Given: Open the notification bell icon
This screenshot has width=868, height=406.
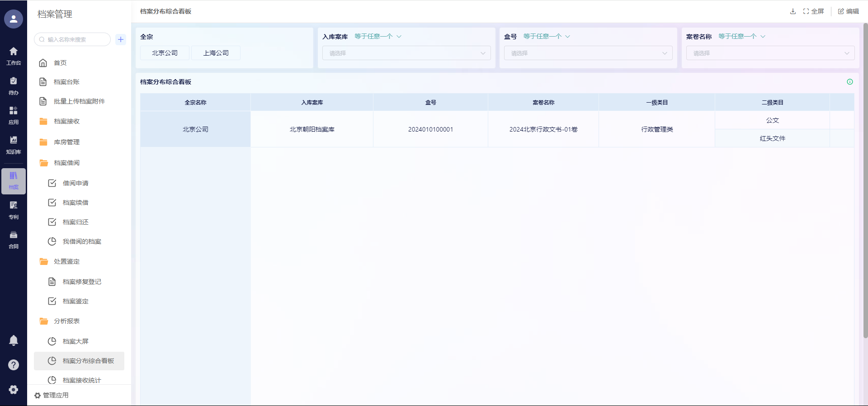Looking at the screenshot, I should (14, 340).
